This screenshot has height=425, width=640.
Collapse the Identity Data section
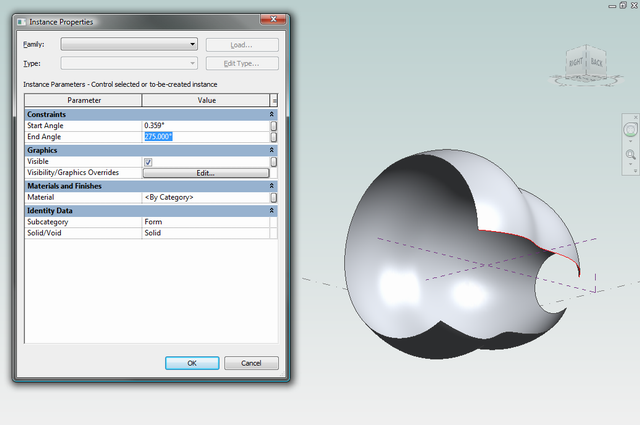[271, 211]
